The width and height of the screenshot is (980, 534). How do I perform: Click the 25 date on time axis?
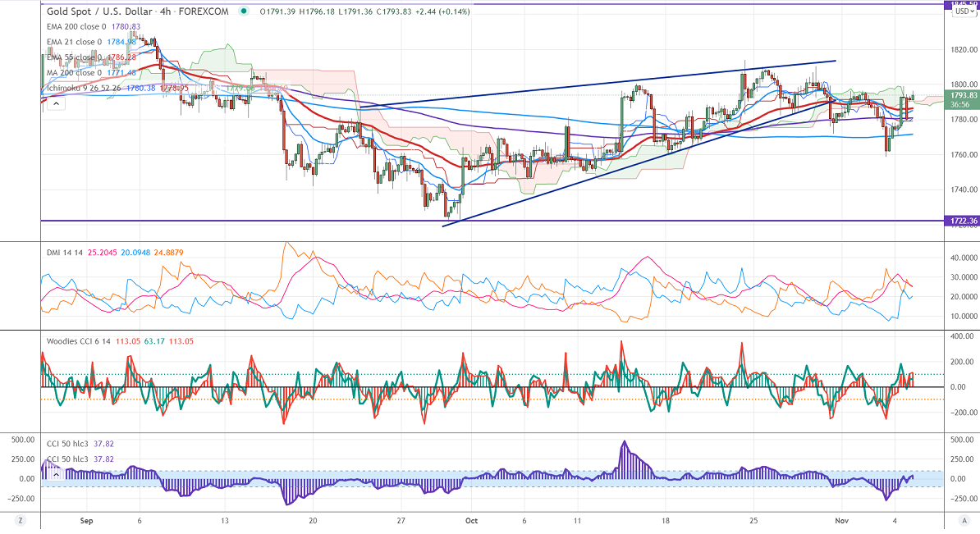tap(753, 520)
